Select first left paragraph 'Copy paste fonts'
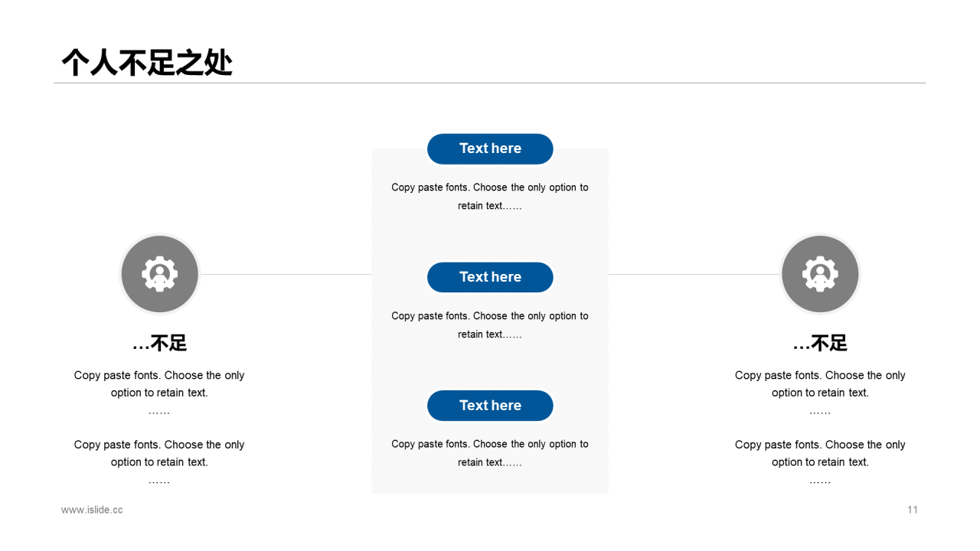This screenshot has height=551, width=980. click(159, 393)
